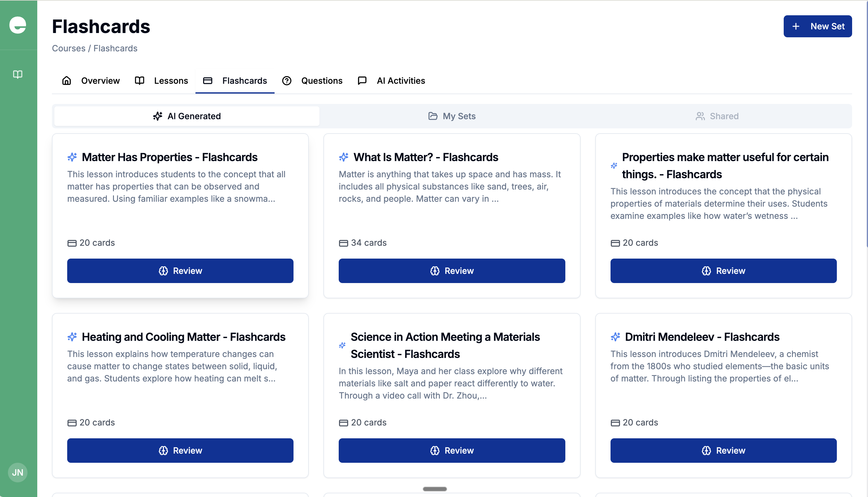Screen dimensions: 868x497
Task: Click the folder icon beside My Sets
Action: click(x=433, y=116)
